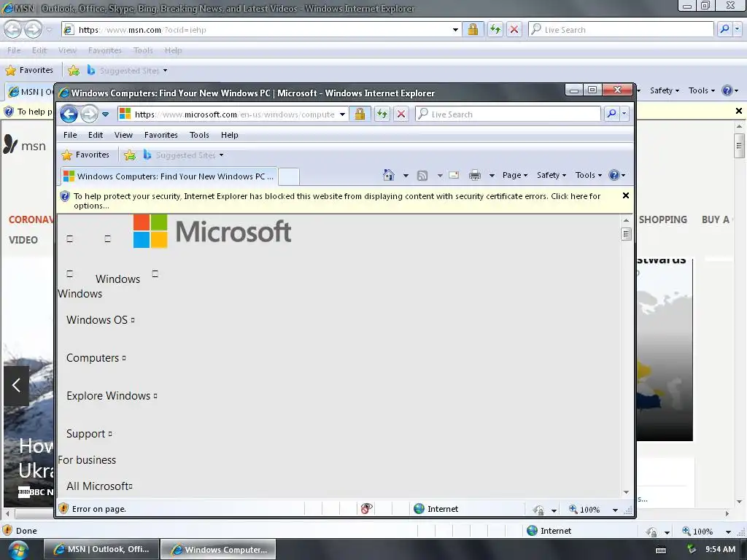Click Read Mail icon in Microsoft window
The height and width of the screenshot is (560, 747).
pyautogui.click(x=454, y=175)
